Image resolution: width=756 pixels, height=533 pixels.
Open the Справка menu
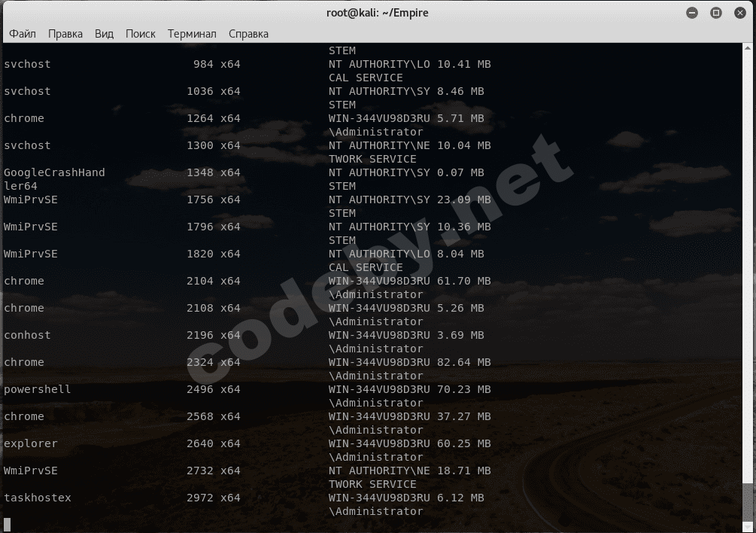(x=248, y=34)
